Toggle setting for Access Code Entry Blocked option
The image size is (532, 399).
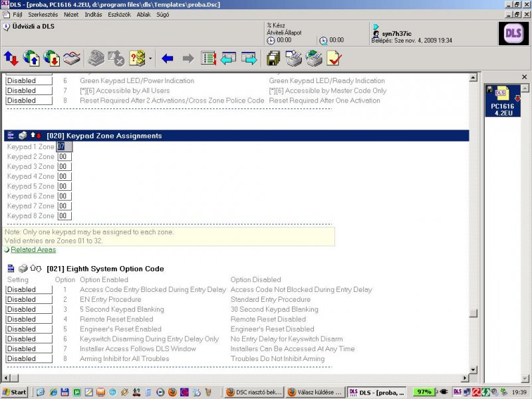(29, 289)
